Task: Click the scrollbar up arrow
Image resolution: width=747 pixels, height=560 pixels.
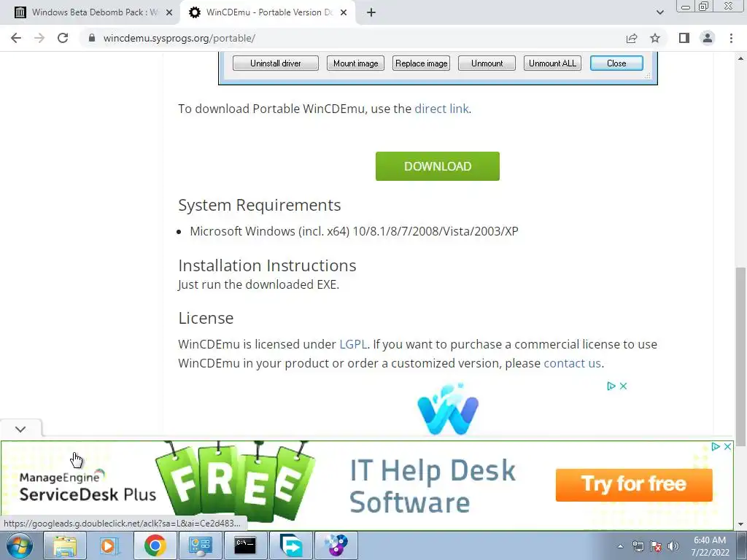Action: (741, 58)
